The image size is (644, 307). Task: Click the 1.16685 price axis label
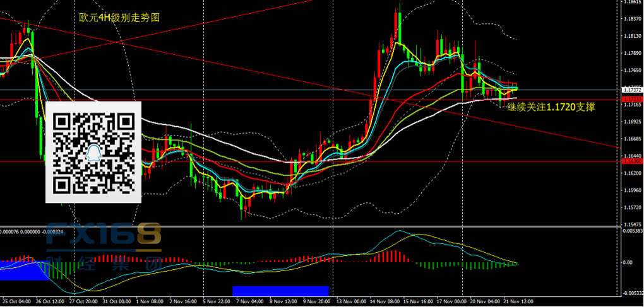tap(631, 139)
